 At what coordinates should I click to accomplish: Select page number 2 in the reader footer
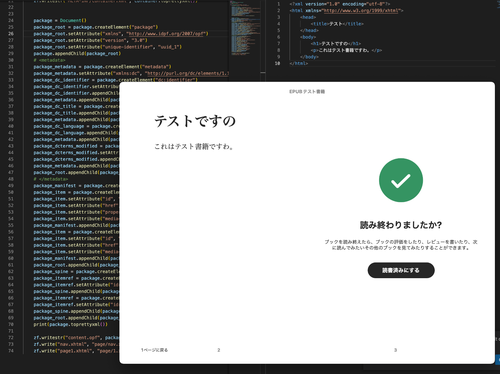(x=219, y=350)
